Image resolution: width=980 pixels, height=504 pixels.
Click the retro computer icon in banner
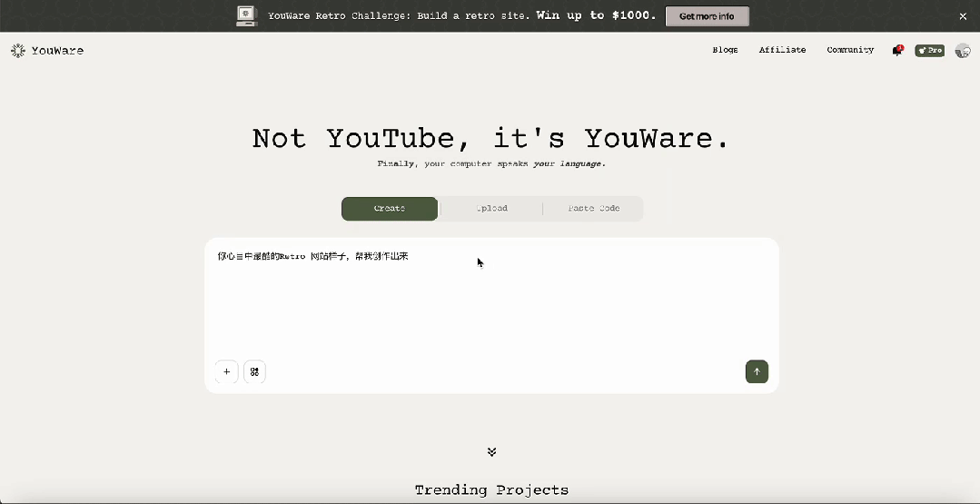[246, 15]
